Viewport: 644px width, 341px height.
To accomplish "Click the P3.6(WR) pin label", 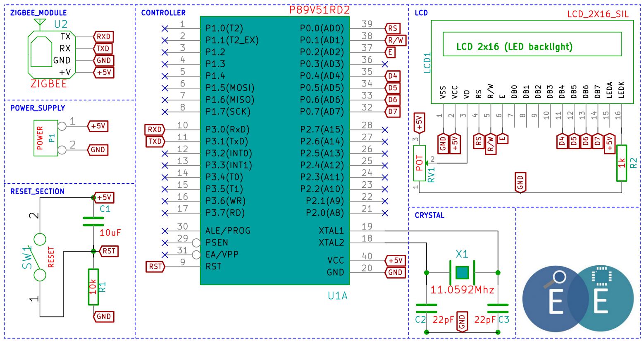I will pyautogui.click(x=225, y=201).
